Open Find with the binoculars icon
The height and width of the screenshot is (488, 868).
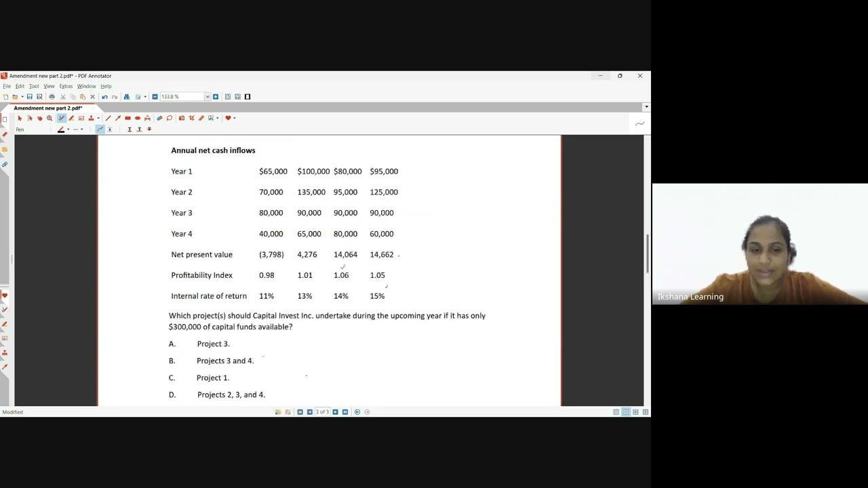click(x=127, y=97)
